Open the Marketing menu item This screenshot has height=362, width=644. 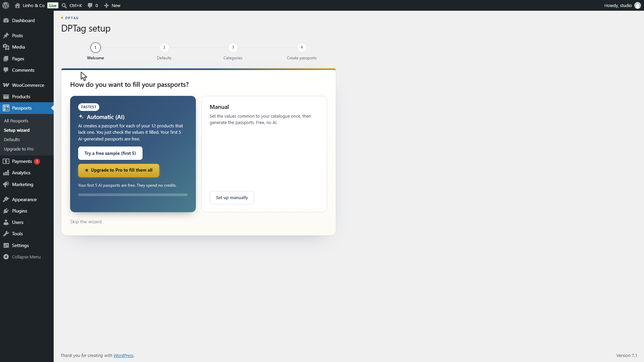[x=27, y=184]
